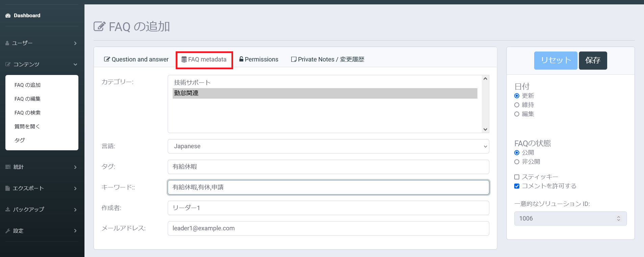644x257 pixels.
Task: Open FAQ の追加 in sidebar submenu
Action: point(27,85)
